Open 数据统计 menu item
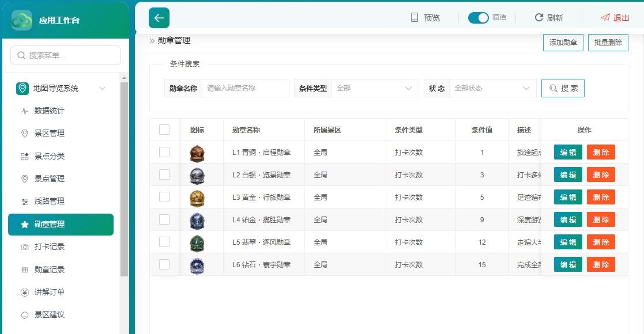Viewport: 644px width, 334px height. 61,111
